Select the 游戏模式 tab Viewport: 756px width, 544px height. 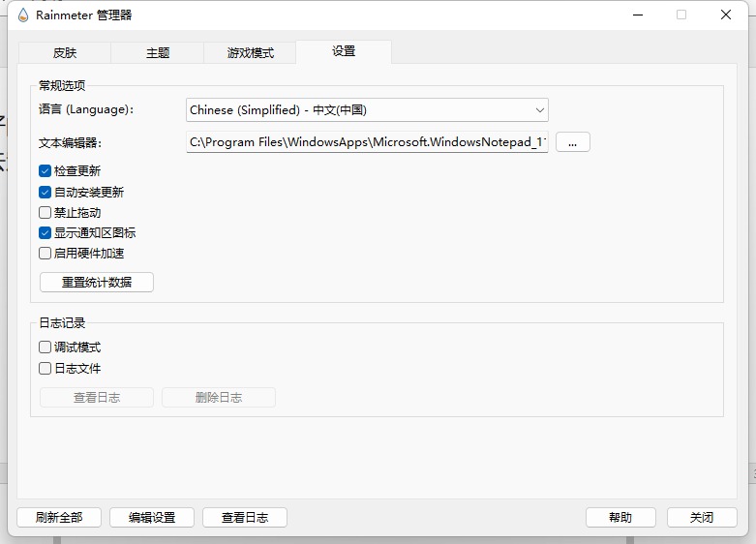pos(250,53)
